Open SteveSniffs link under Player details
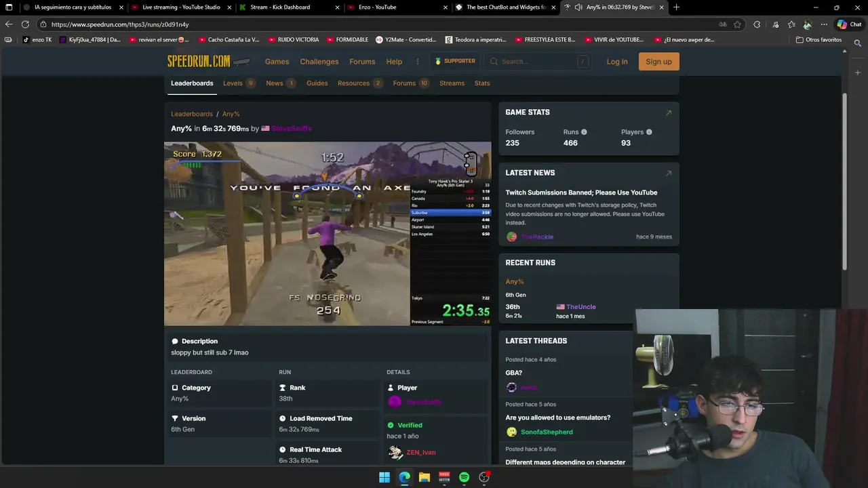This screenshot has width=868, height=488. (424, 403)
